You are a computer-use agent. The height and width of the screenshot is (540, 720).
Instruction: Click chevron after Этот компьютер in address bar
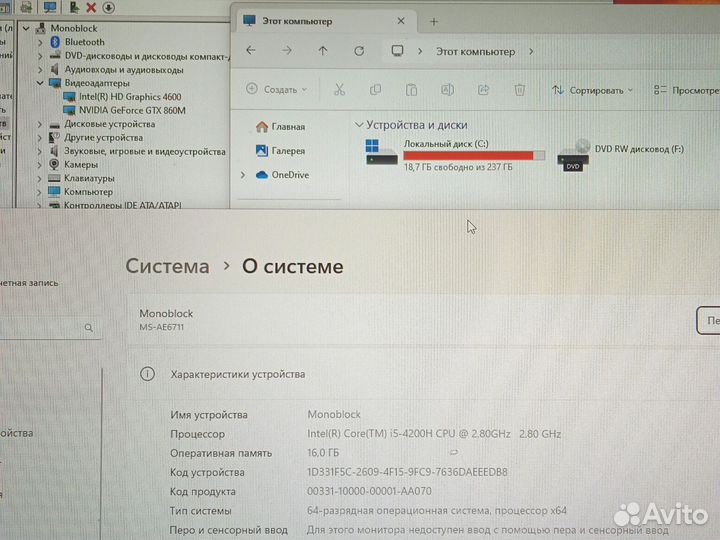pyautogui.click(x=531, y=51)
